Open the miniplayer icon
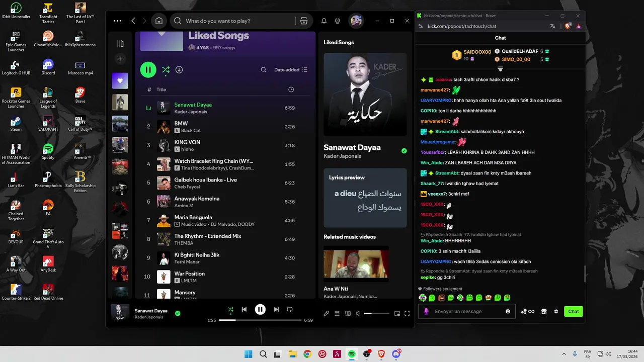The width and height of the screenshot is (644, 362). pyautogui.click(x=397, y=313)
